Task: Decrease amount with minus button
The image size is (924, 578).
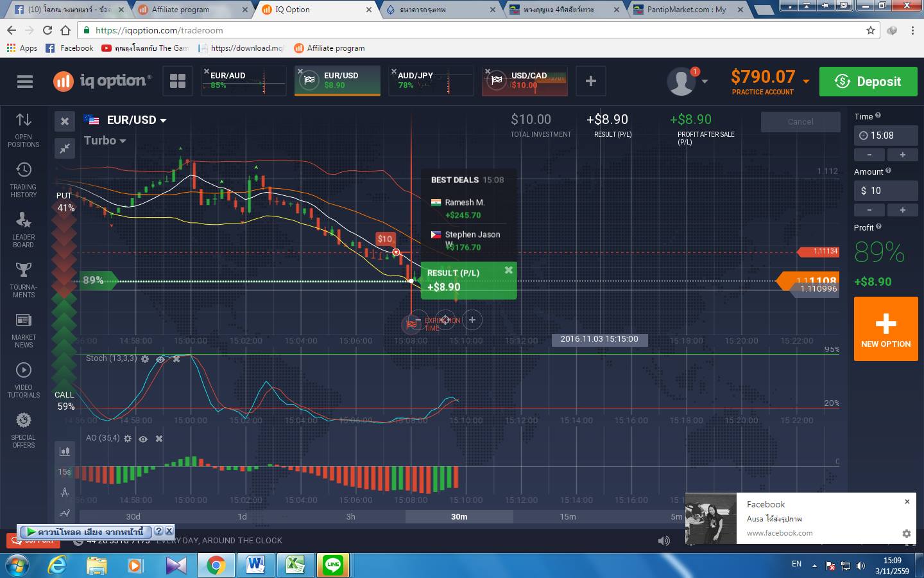Action: coord(869,210)
